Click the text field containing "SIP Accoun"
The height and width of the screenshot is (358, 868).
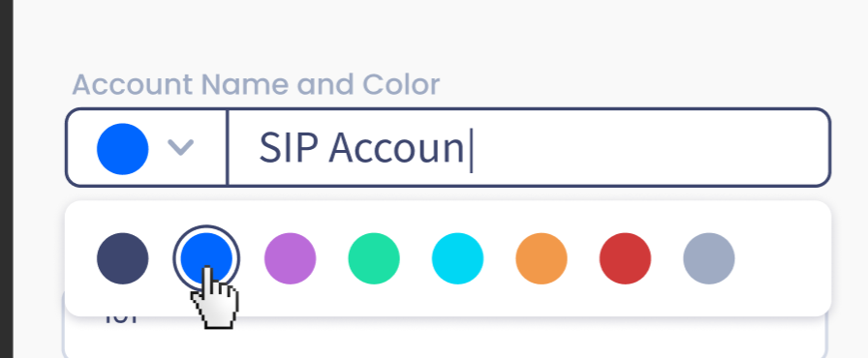click(x=529, y=147)
